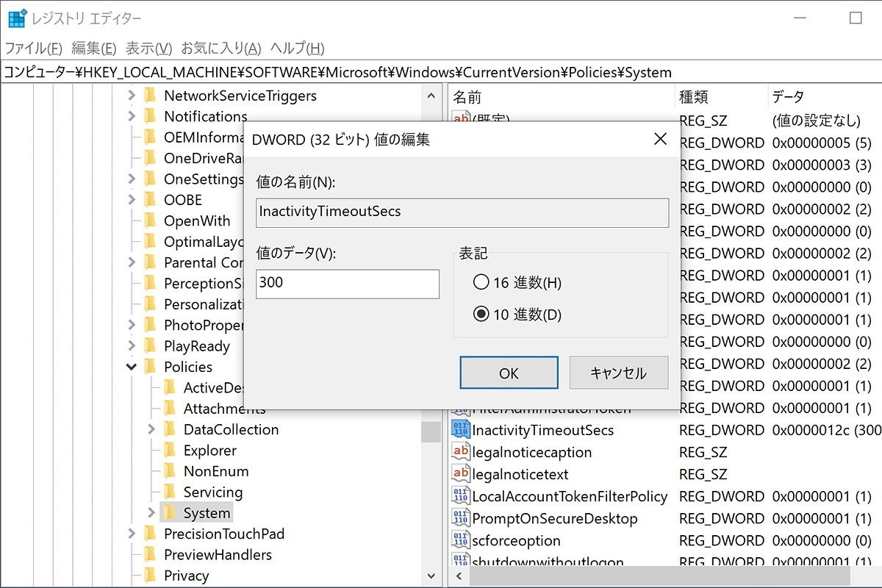This screenshot has width=882, height=588.
Task: Select the Privacy key in tree
Action: 186,576
